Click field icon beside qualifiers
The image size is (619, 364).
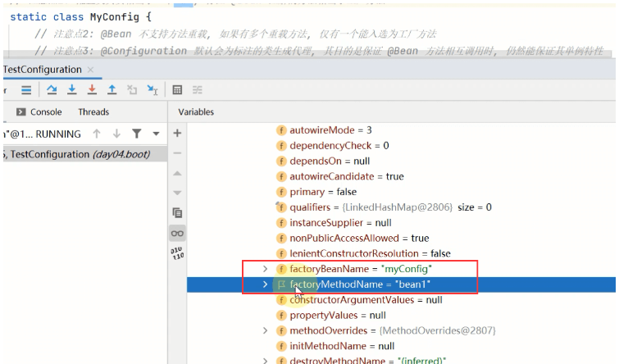[x=280, y=207]
